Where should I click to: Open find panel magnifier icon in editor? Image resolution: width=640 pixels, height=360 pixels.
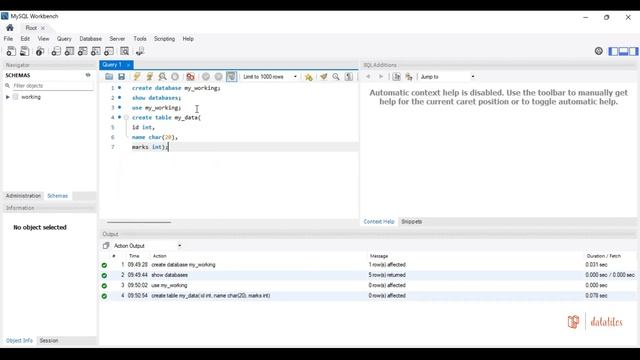(x=336, y=77)
